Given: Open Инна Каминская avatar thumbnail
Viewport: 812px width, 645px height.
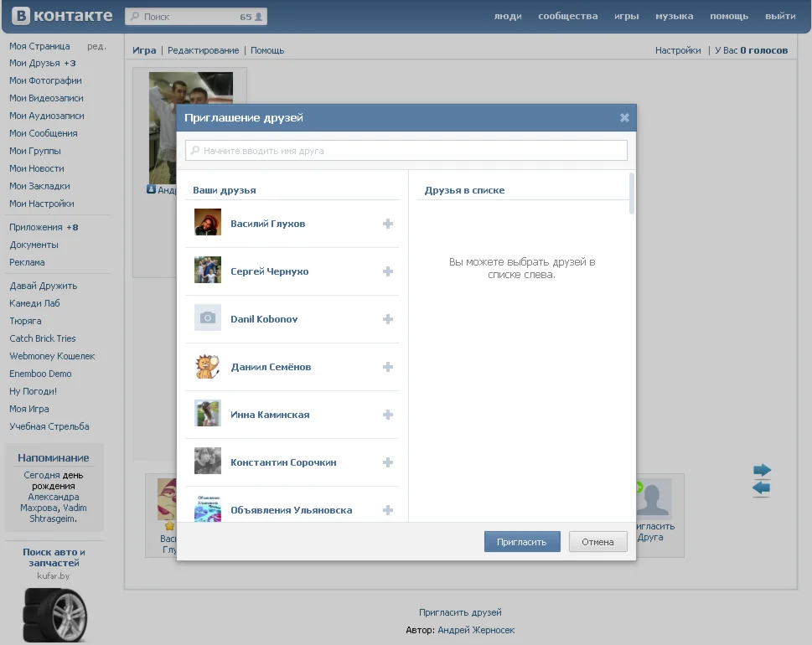Looking at the screenshot, I should click(208, 413).
